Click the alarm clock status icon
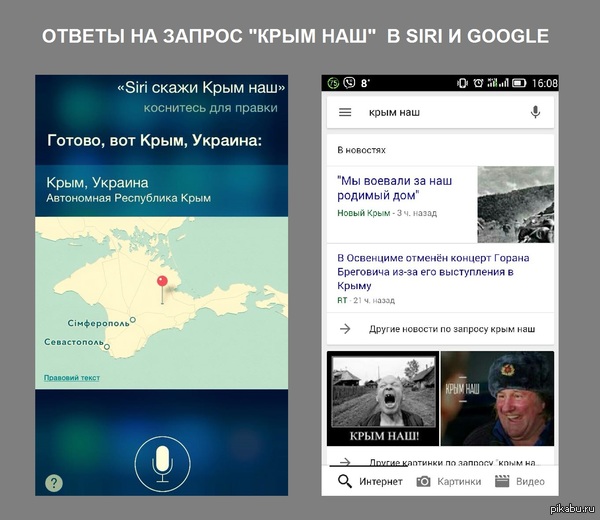Screen dimensions: 600x520 point(478,83)
